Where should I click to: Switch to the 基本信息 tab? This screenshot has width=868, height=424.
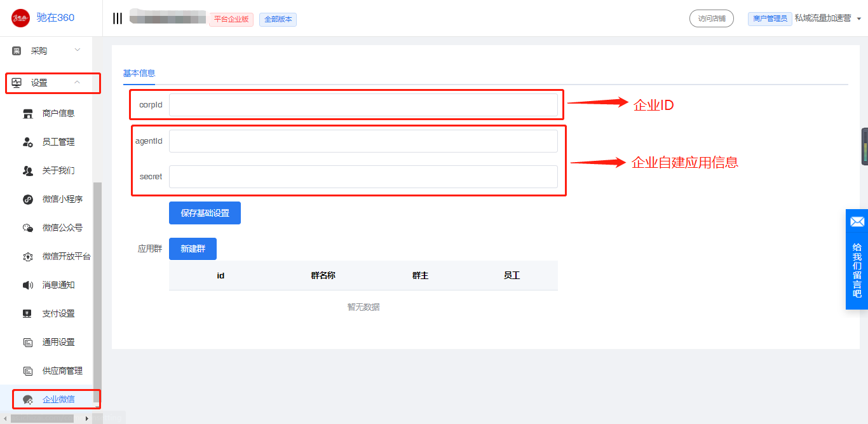coord(139,73)
